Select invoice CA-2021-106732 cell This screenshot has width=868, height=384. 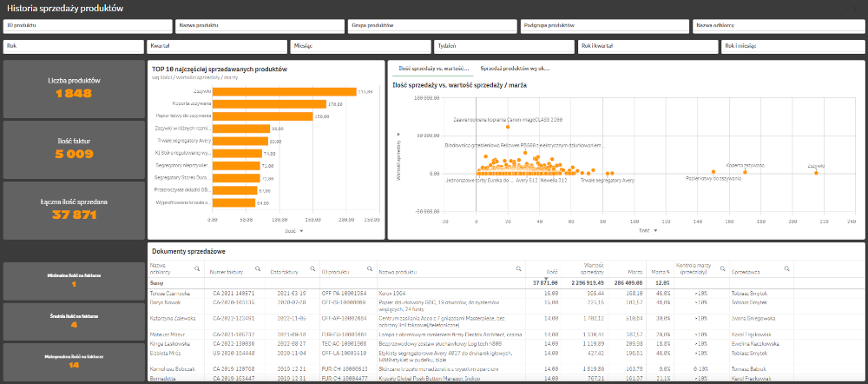click(x=233, y=334)
